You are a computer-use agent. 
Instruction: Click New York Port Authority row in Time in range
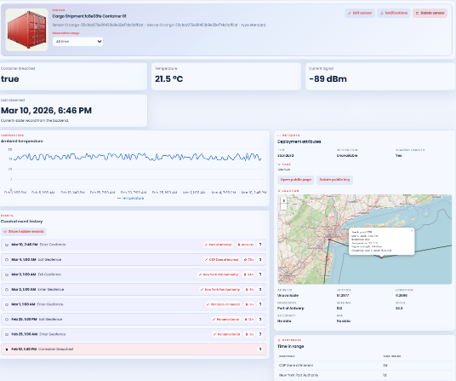click(364, 375)
